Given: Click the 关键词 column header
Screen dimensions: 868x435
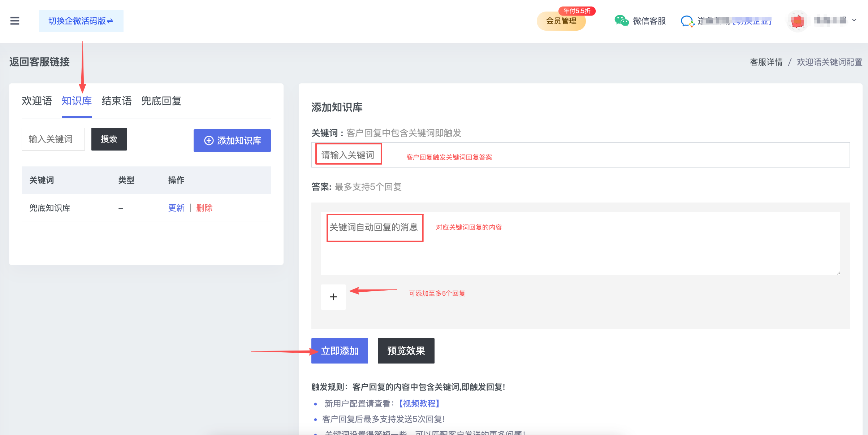Looking at the screenshot, I should pos(42,180).
